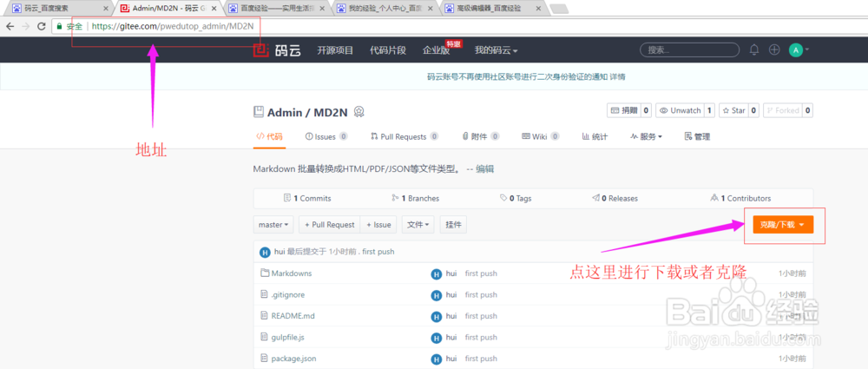The image size is (868, 369).
Task: Click the plus create-new icon in header
Action: click(x=774, y=49)
